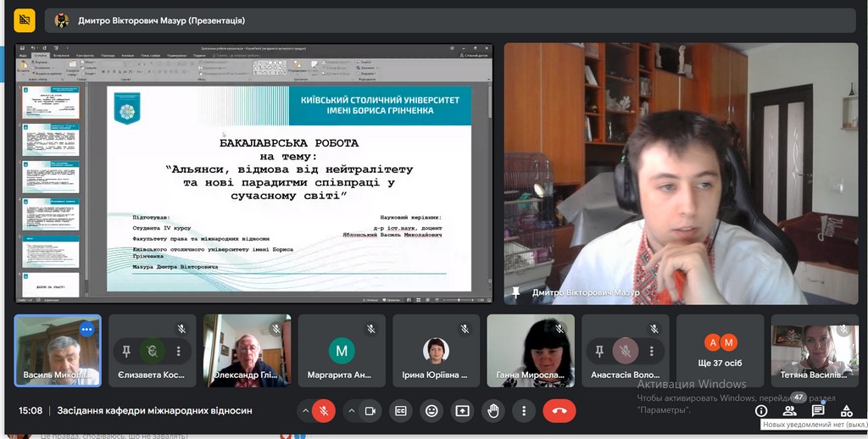Leave the call with red hang-up button

(x=559, y=411)
